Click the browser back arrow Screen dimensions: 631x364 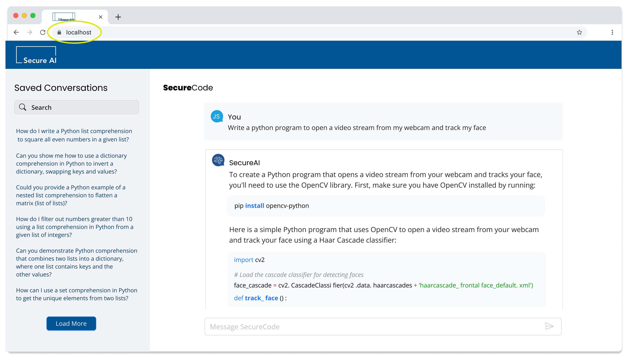coord(16,32)
